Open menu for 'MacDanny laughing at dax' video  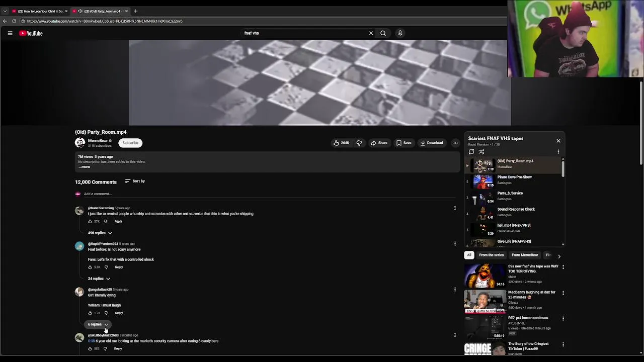(563, 293)
